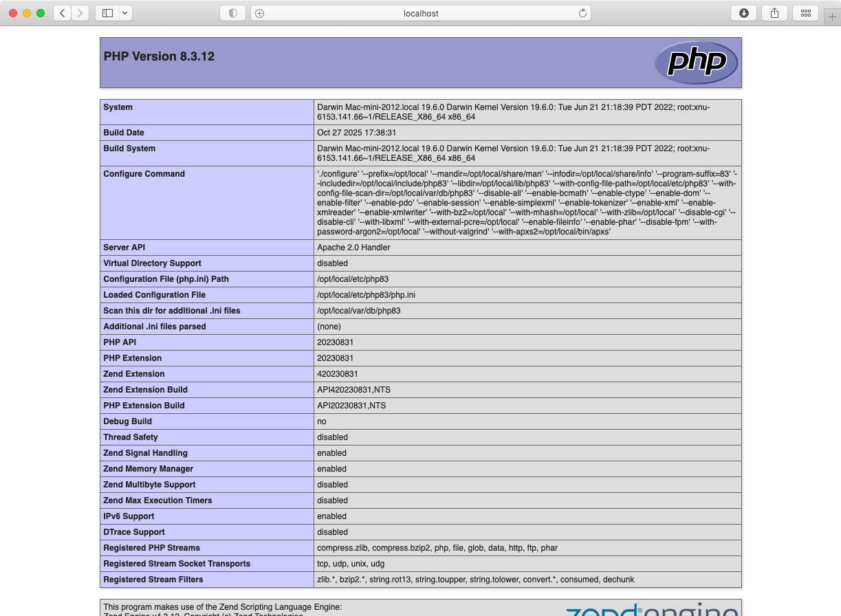This screenshot has height=616, width=841.
Task: Open a new tab with plus button
Action: 832,17
